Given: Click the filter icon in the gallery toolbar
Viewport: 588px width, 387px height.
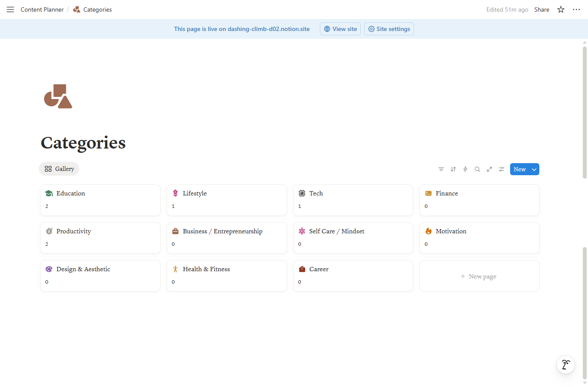Looking at the screenshot, I should [x=441, y=169].
